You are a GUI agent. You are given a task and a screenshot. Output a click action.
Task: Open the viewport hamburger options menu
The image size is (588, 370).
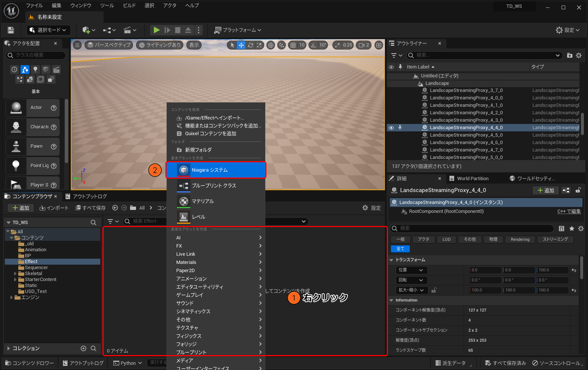(77, 45)
